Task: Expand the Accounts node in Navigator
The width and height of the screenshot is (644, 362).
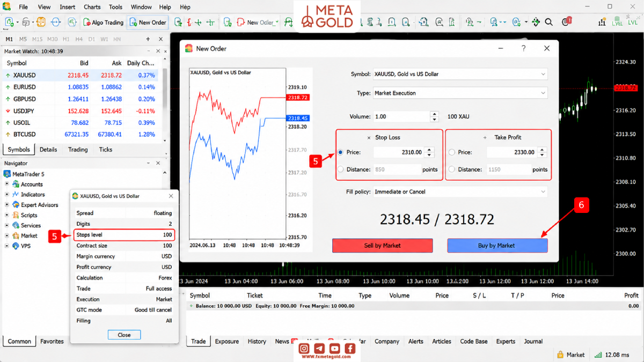Action: pyautogui.click(x=7, y=184)
